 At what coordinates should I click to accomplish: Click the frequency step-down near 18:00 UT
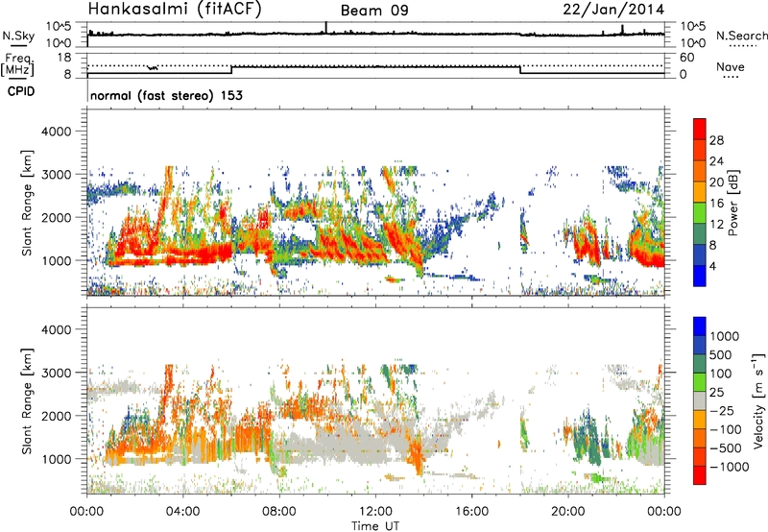point(520,69)
